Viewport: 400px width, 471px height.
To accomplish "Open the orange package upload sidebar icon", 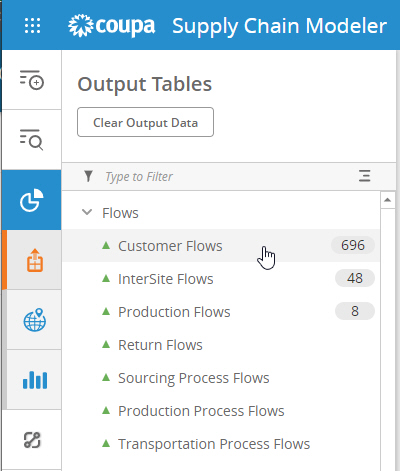I will [x=35, y=260].
